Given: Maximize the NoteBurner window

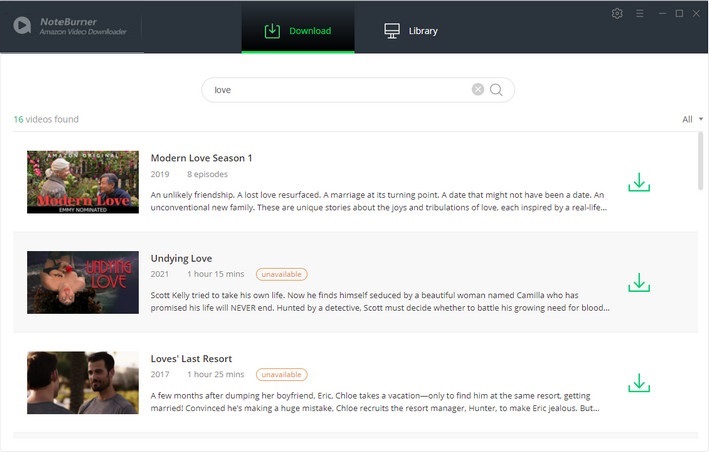Looking at the screenshot, I should coord(679,14).
